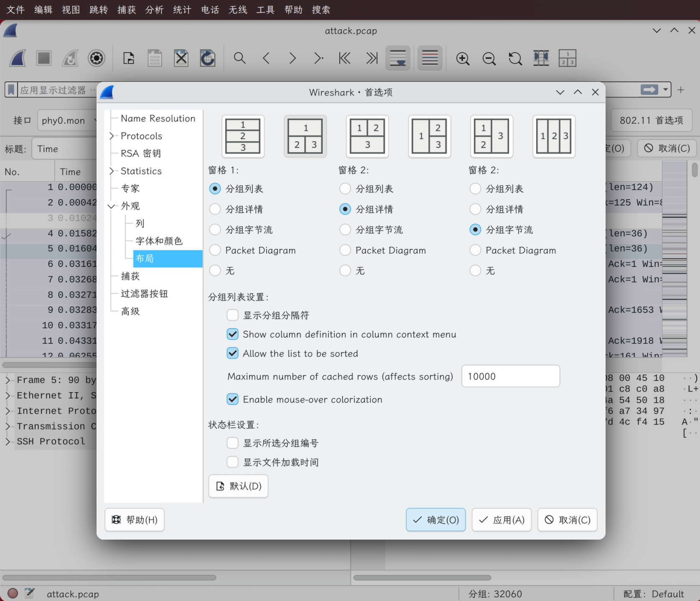Screen dimensions: 700x601
Task: Expand Transmission Control details row
Action: [x=8, y=426]
